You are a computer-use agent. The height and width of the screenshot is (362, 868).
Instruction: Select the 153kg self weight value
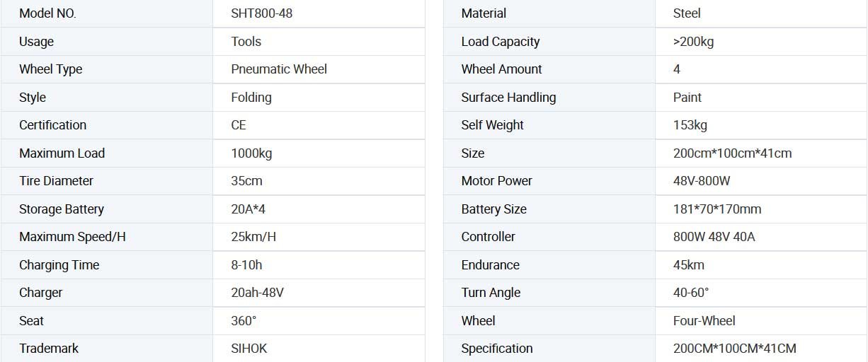pos(690,125)
